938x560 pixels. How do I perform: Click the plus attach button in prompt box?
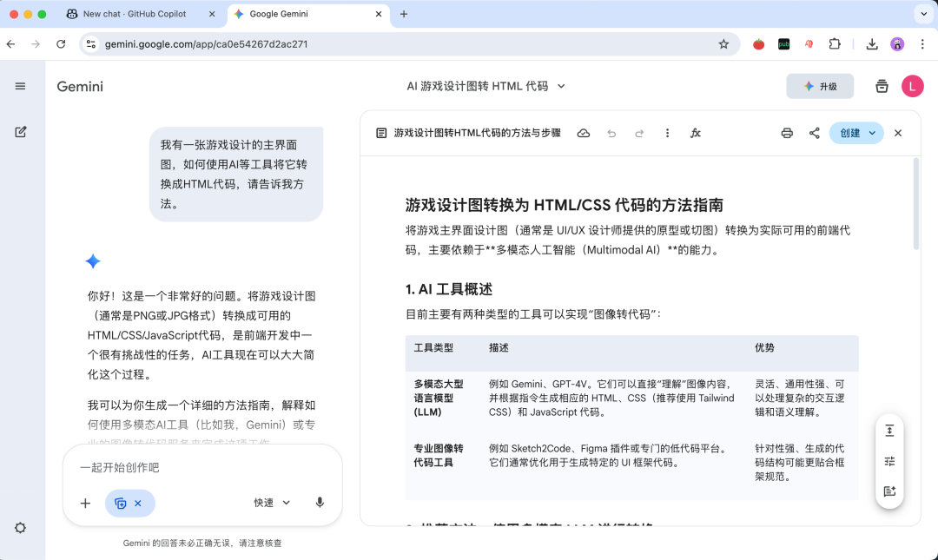[85, 504]
